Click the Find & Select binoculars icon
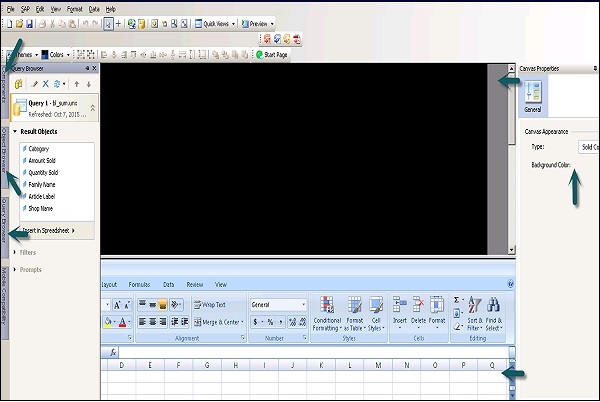 [494, 314]
